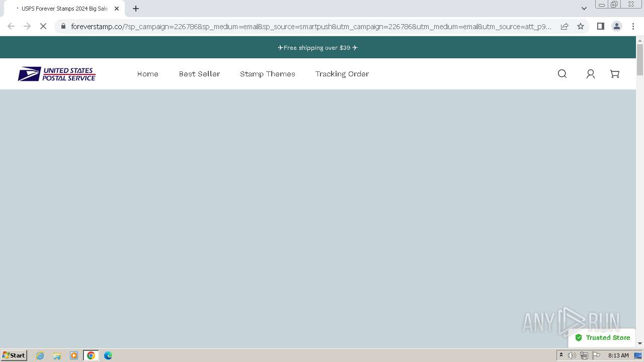Click the Free shipping over $39 banner

tap(318, 48)
